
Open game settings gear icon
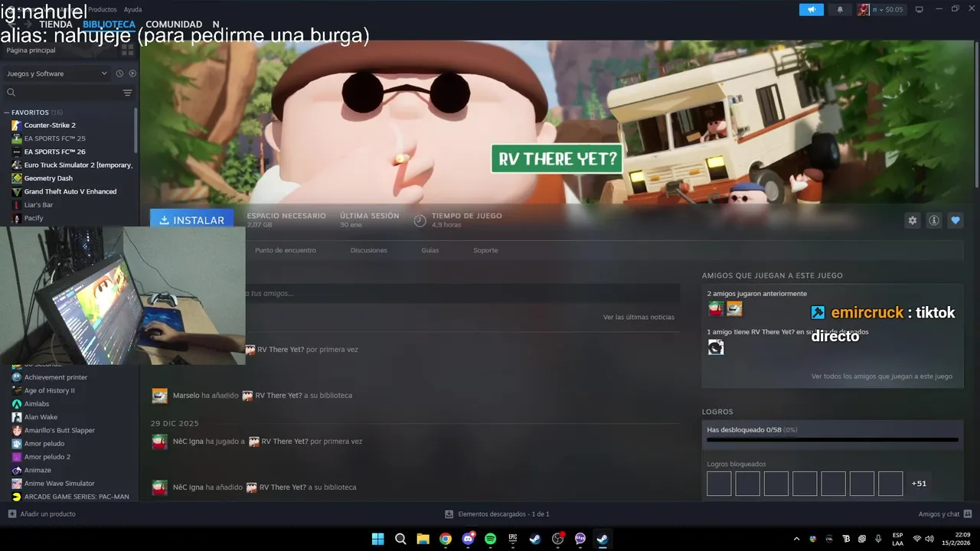click(x=912, y=220)
